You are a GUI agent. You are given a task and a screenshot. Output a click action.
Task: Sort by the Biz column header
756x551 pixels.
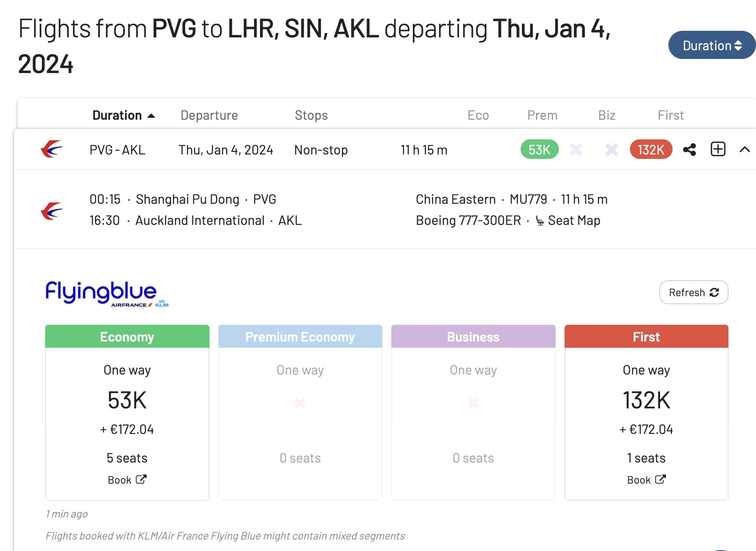pos(606,115)
